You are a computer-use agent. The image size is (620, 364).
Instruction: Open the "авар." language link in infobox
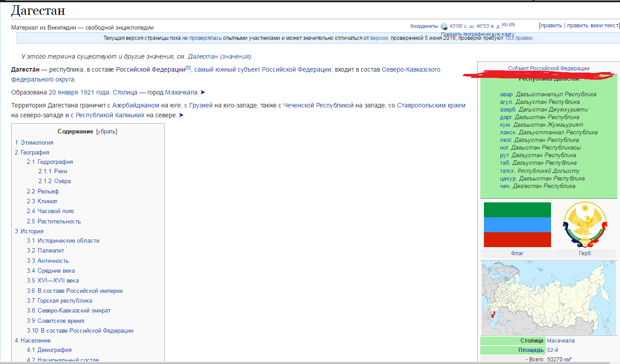[x=507, y=94]
